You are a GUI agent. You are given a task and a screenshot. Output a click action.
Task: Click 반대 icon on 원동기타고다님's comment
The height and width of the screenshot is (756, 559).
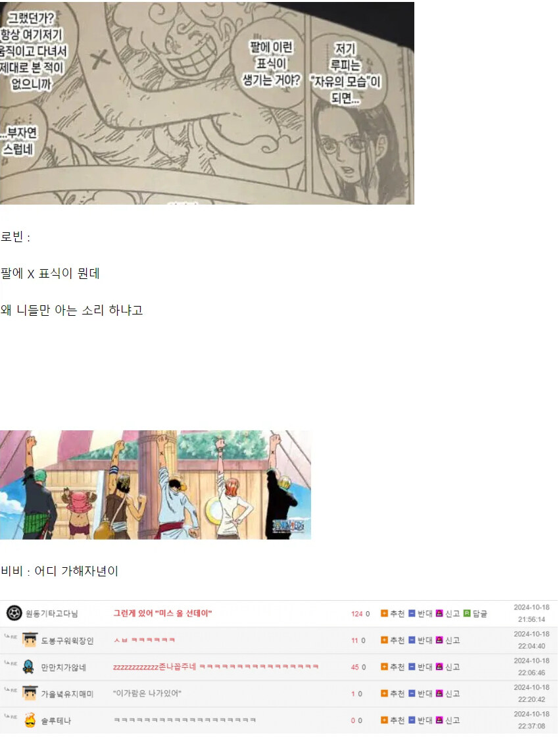click(x=420, y=613)
